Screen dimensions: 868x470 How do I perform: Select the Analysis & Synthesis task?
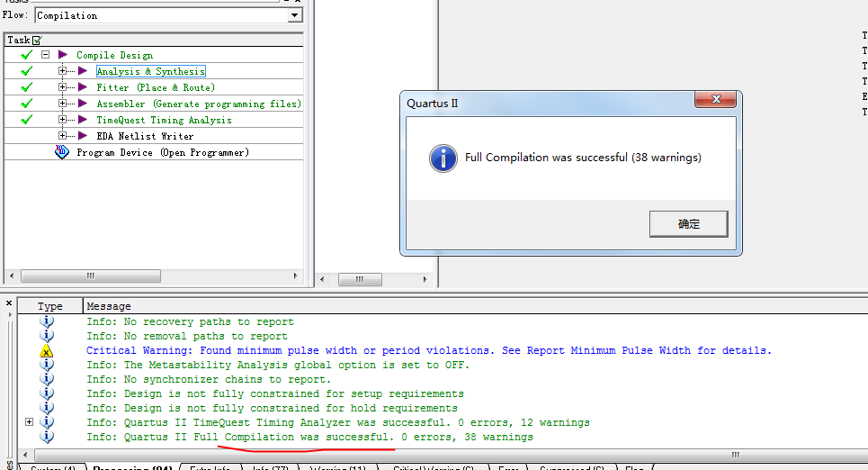[x=150, y=71]
